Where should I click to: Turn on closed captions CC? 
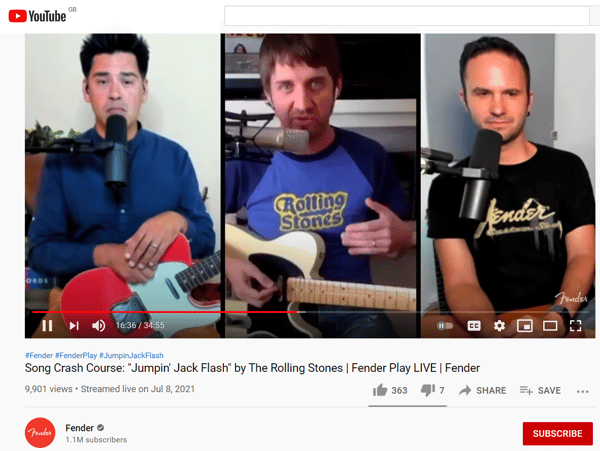(474, 326)
